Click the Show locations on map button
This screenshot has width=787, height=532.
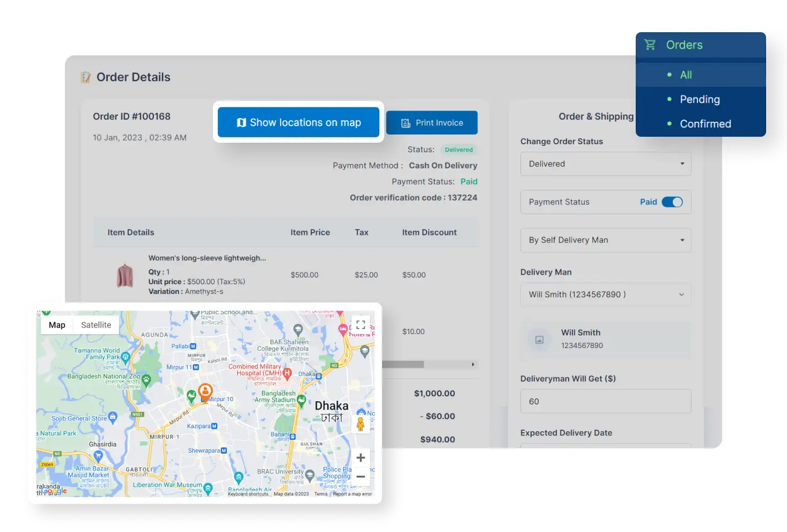point(298,122)
